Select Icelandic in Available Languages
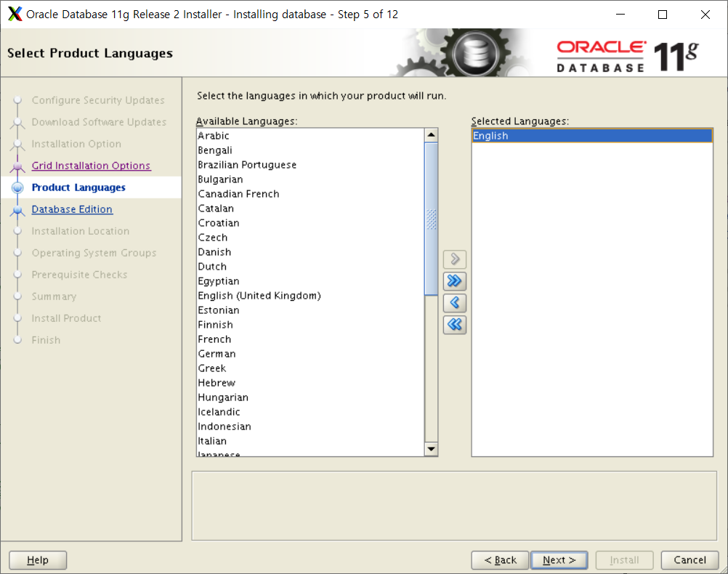 click(310, 412)
